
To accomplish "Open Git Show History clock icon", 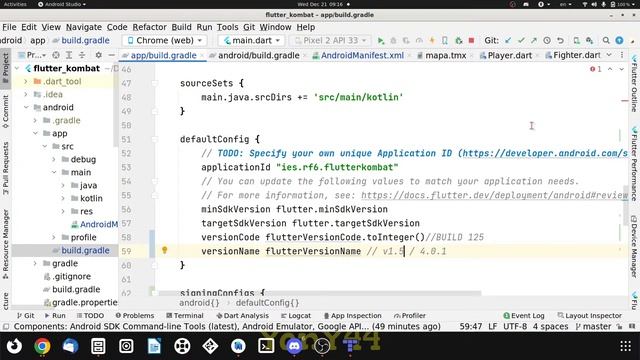I will click(x=547, y=40).
